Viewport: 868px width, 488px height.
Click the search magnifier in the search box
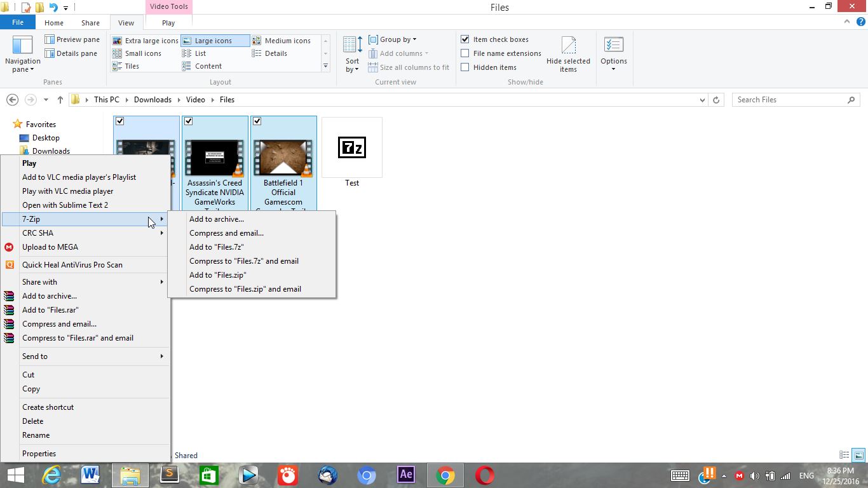851,100
